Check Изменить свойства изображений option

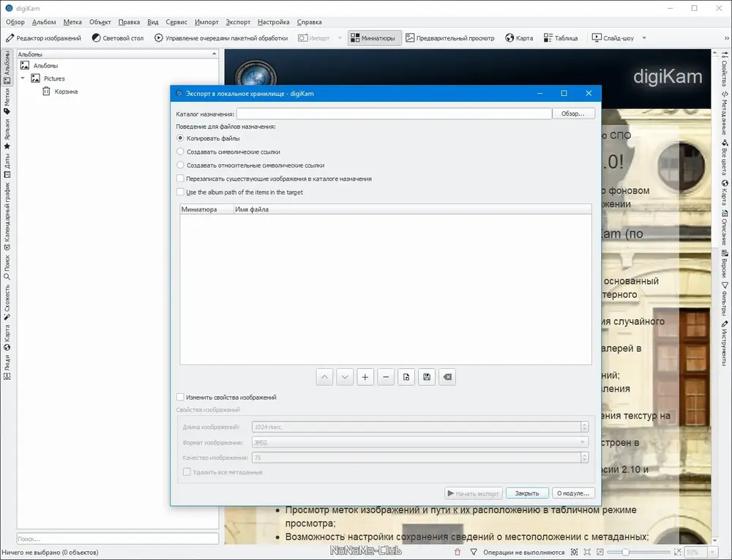coord(181,397)
